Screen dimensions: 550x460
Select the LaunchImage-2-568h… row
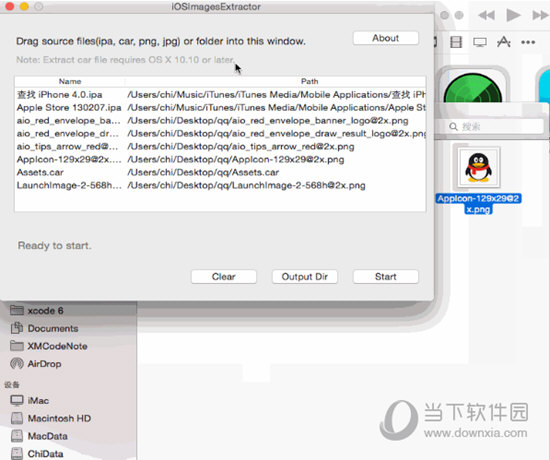point(220,186)
